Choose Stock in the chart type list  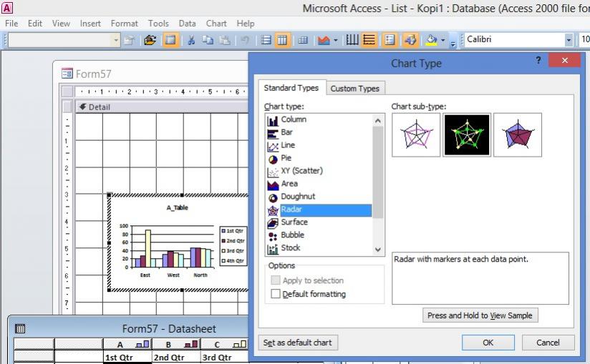319,247
